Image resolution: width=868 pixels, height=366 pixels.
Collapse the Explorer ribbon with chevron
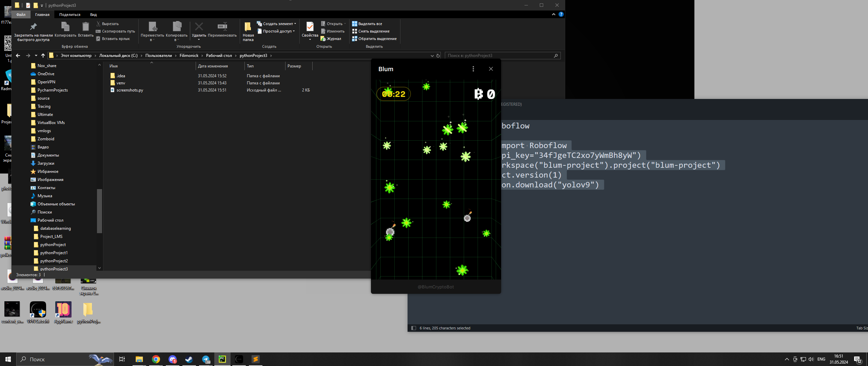554,14
